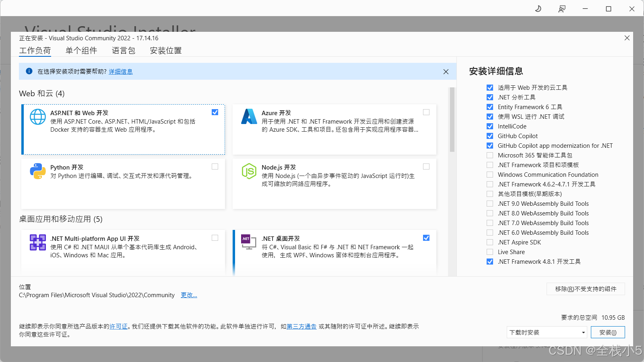Dismiss the help information banner
This screenshot has height=362, width=644.
tap(446, 72)
